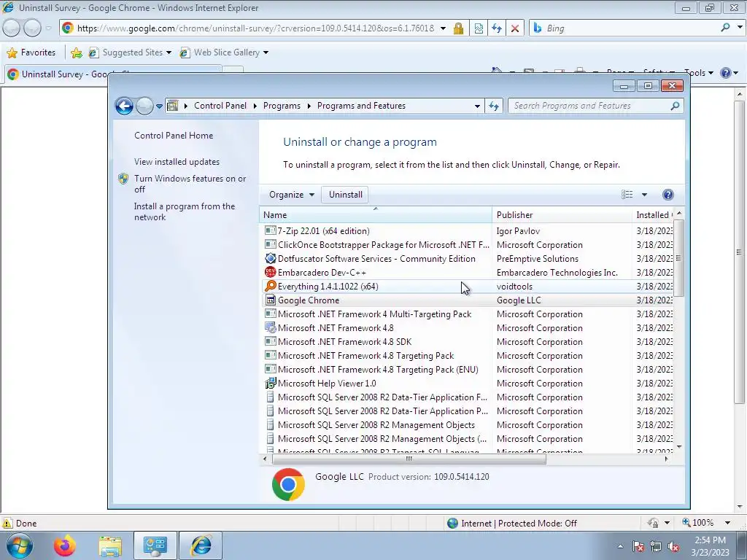
Task: Select the 7-Zip 22.01 icon
Action: click(270, 231)
